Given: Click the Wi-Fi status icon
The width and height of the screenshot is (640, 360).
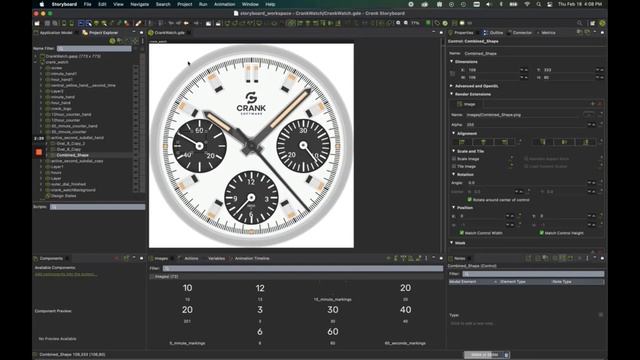Looking at the screenshot, I should [x=527, y=4].
